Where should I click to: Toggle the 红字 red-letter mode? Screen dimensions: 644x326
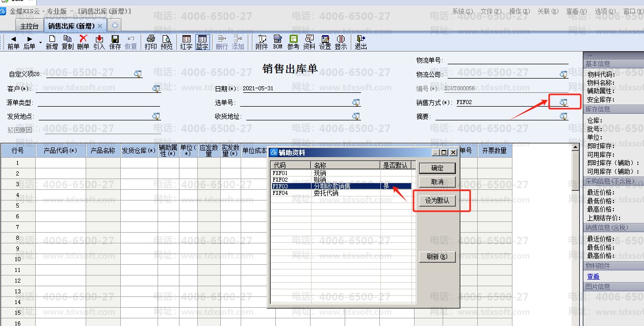coord(186,42)
